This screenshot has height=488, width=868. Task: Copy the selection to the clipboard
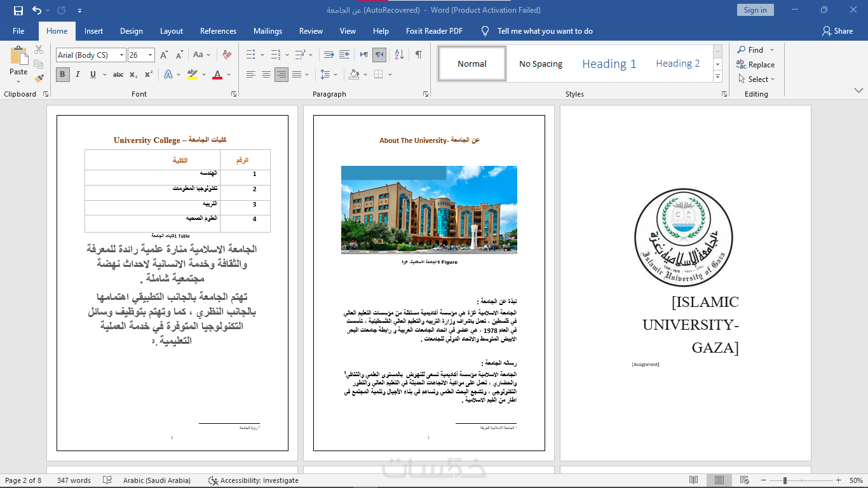(39, 64)
